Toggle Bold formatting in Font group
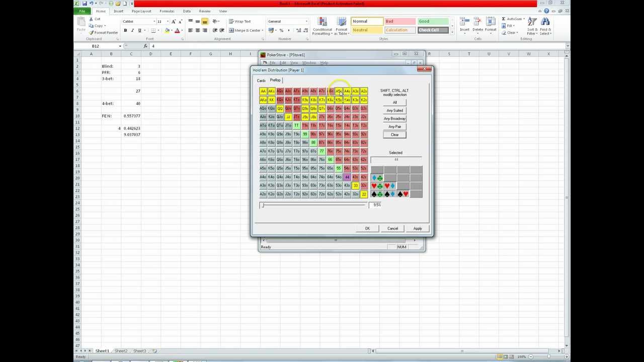Image resolution: width=644 pixels, height=362 pixels. click(x=125, y=31)
